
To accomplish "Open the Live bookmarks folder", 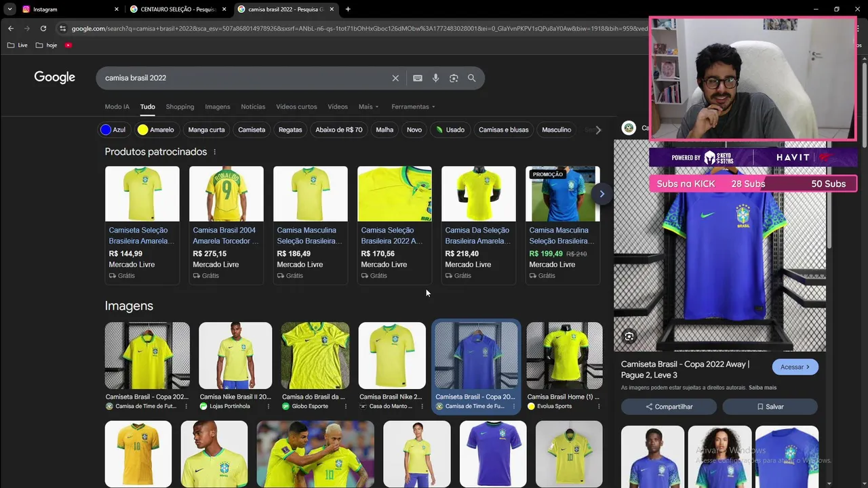I will [x=18, y=45].
